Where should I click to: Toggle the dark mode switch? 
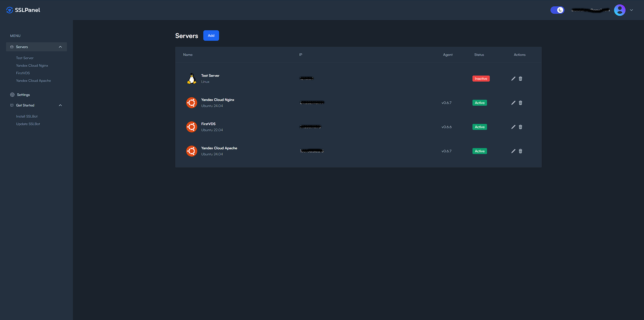point(557,10)
